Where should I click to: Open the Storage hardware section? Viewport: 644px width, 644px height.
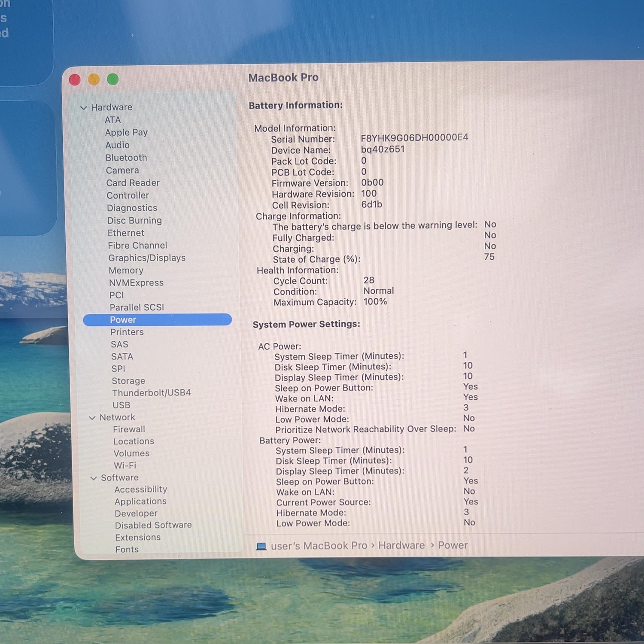tap(128, 381)
